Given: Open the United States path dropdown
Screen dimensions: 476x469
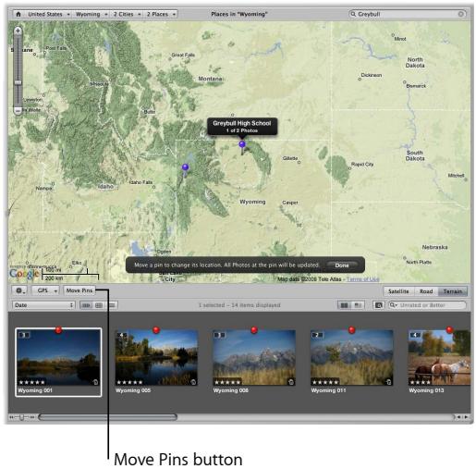Looking at the screenshot, I should coord(49,14).
